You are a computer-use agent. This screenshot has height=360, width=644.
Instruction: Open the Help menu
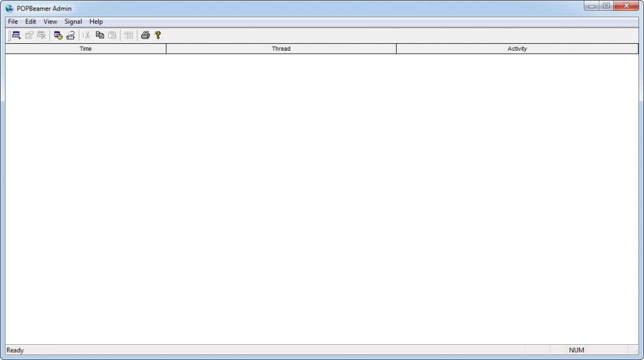click(x=96, y=22)
